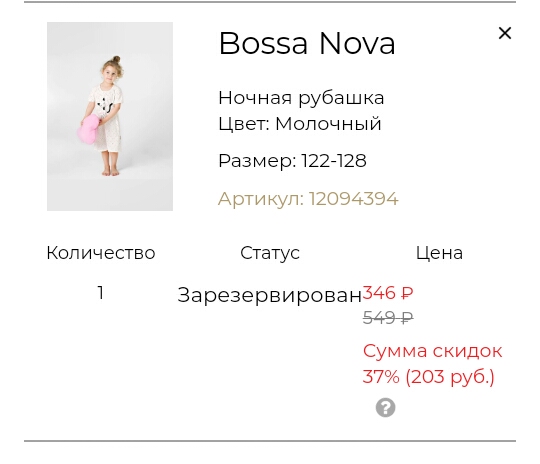Click the bottom gray divider line
The image size is (540, 464).
[x=270, y=441]
